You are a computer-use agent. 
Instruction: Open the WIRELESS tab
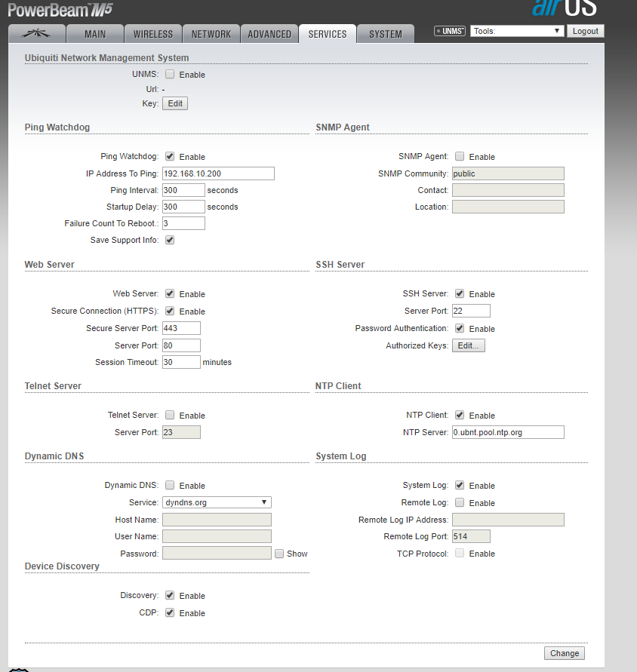click(153, 34)
